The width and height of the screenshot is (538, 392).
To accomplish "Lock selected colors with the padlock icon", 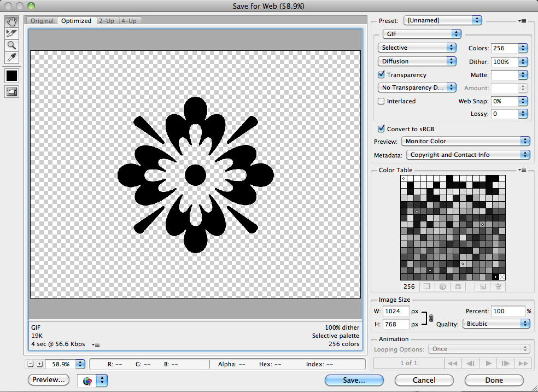I will tap(457, 286).
